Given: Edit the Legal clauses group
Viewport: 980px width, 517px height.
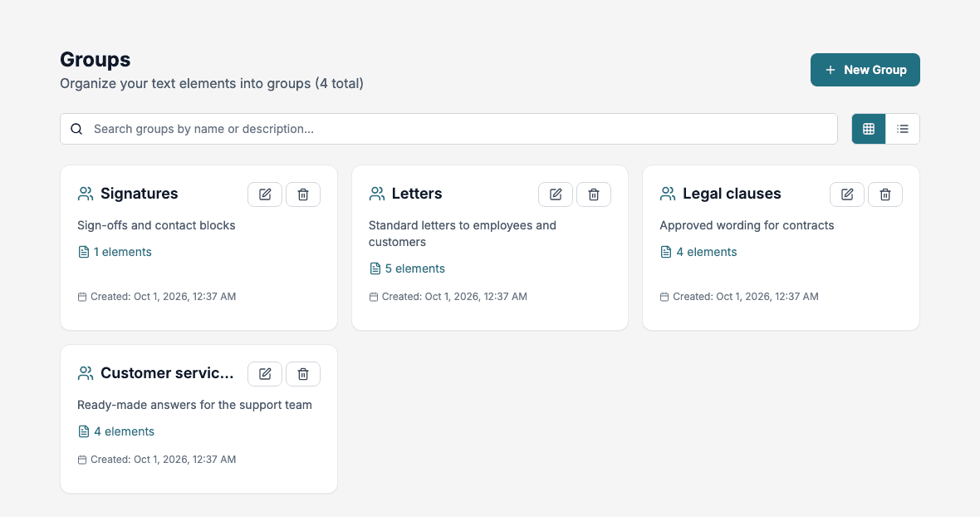Looking at the screenshot, I should 847,194.
